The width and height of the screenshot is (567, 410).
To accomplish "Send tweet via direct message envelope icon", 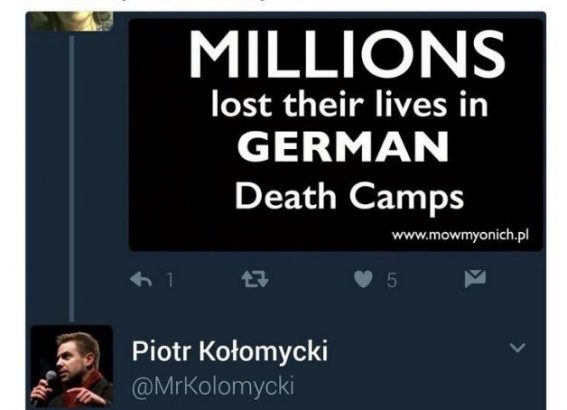I will coord(475,279).
